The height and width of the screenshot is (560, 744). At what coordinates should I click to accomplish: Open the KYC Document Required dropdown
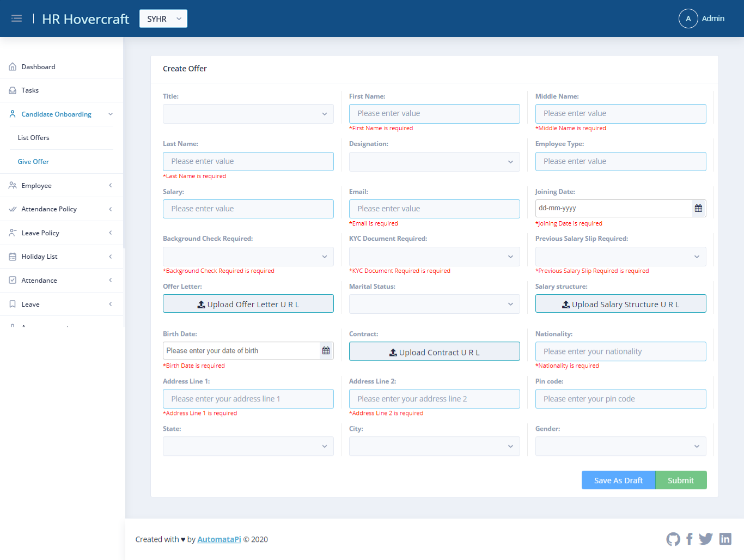coord(435,257)
